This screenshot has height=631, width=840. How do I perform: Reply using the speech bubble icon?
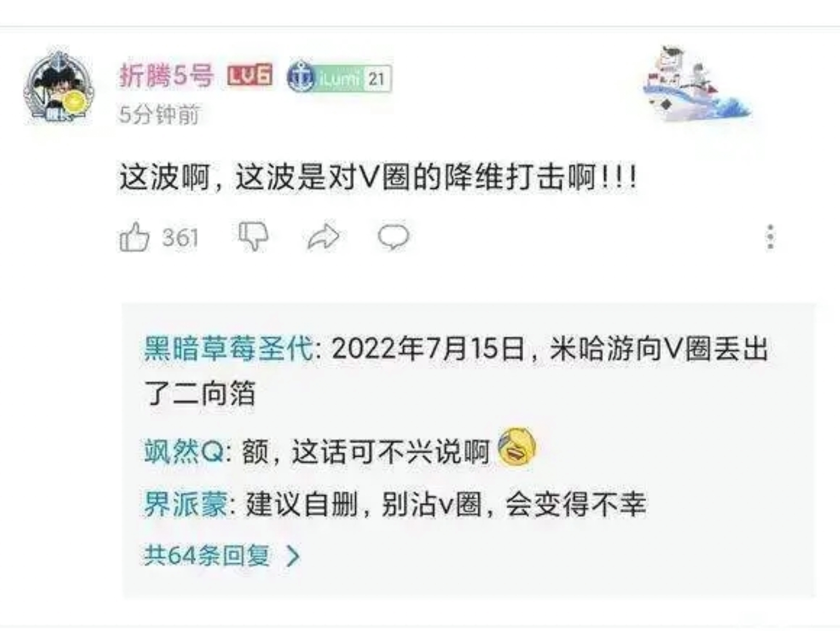click(x=394, y=237)
